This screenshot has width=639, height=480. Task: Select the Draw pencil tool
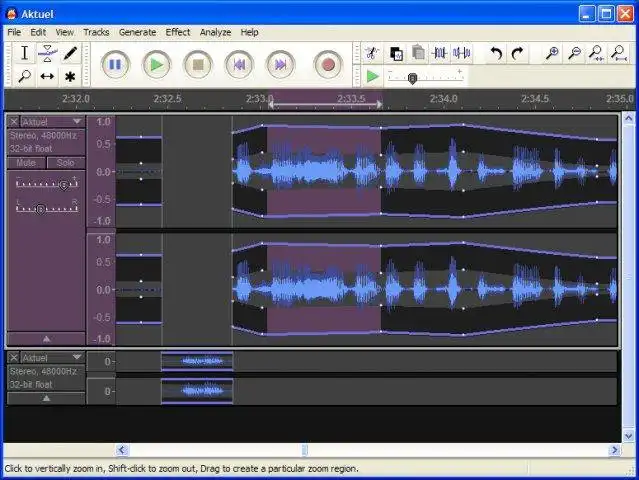pyautogui.click(x=70, y=53)
